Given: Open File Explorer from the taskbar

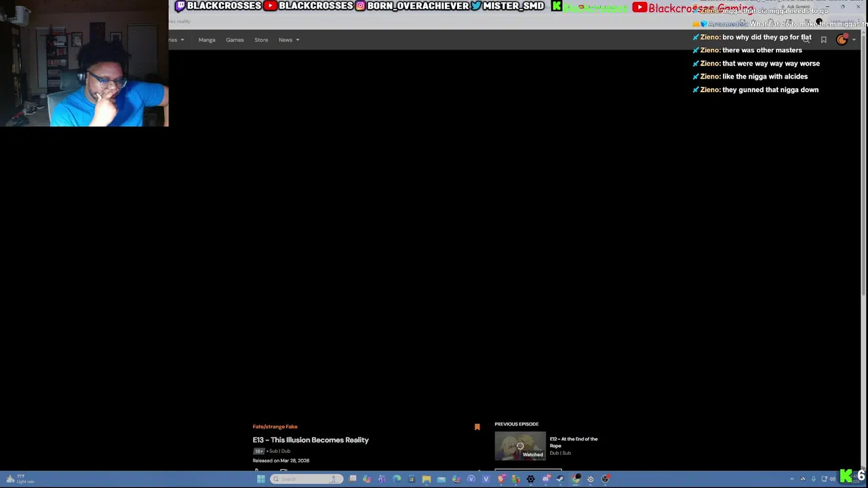Looking at the screenshot, I should (427, 479).
